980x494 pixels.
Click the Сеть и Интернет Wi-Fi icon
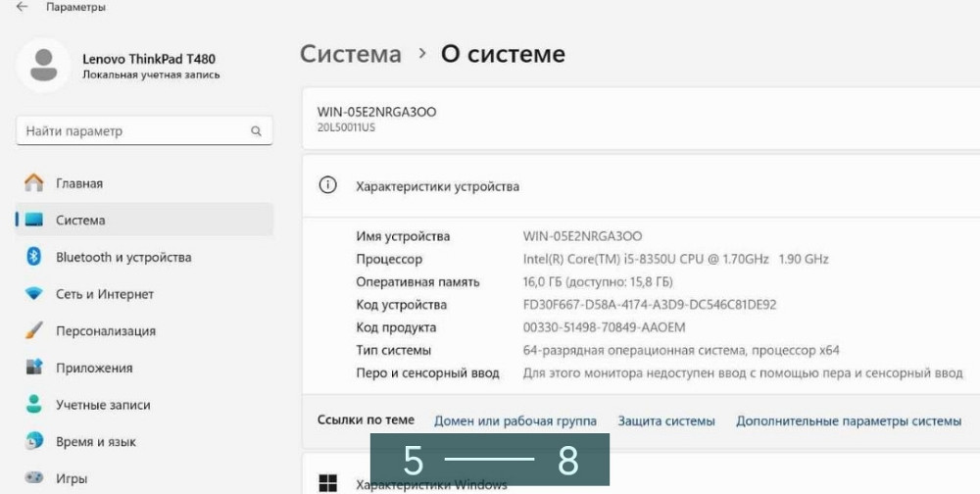[x=33, y=294]
